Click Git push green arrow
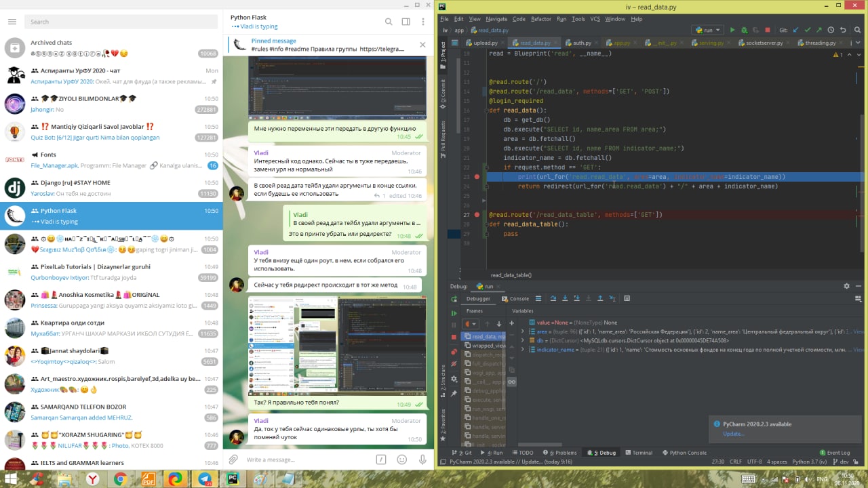 click(x=819, y=30)
